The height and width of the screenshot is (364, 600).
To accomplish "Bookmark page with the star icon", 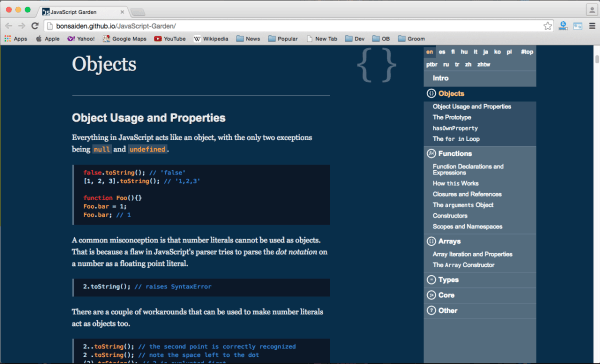I will (548, 26).
